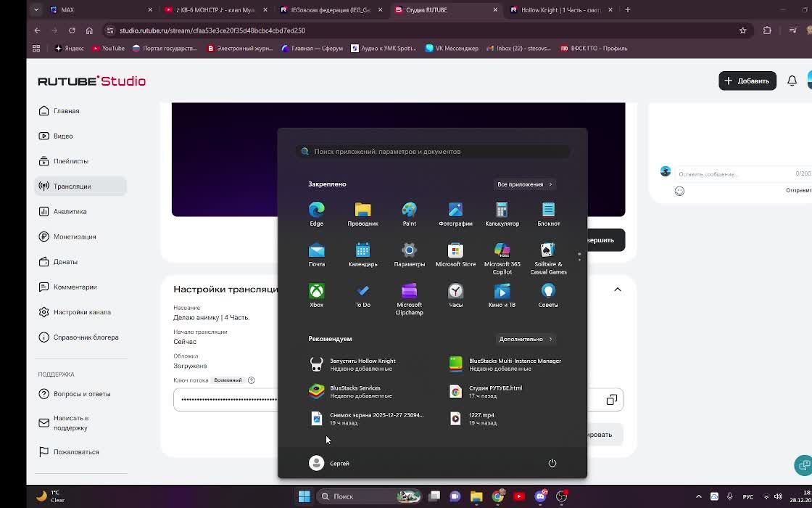
Task: Expand Дополнительно recommendations
Action: tap(525, 339)
